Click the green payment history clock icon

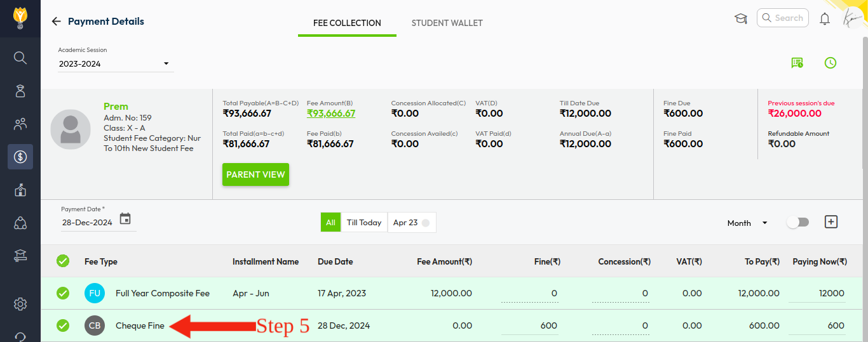point(830,63)
